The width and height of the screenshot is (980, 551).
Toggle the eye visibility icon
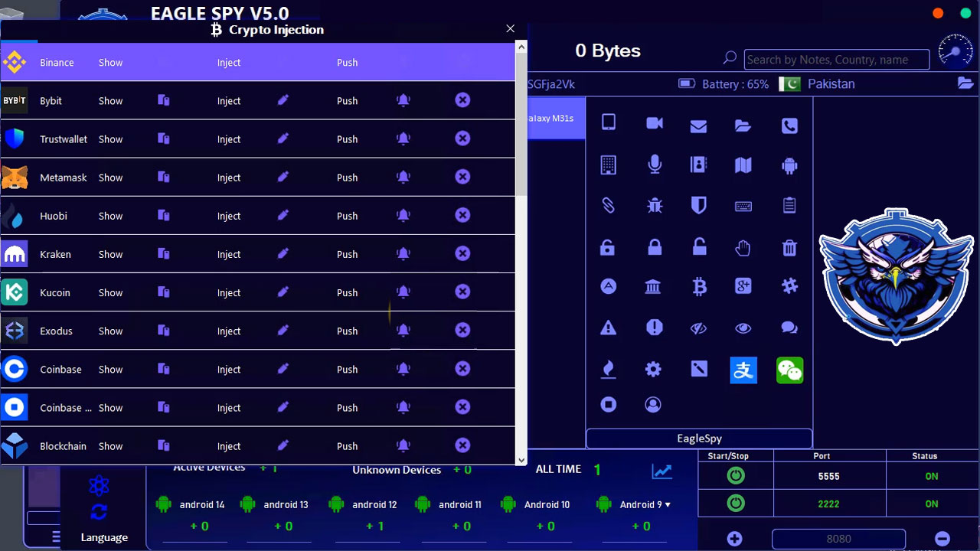pos(743,328)
